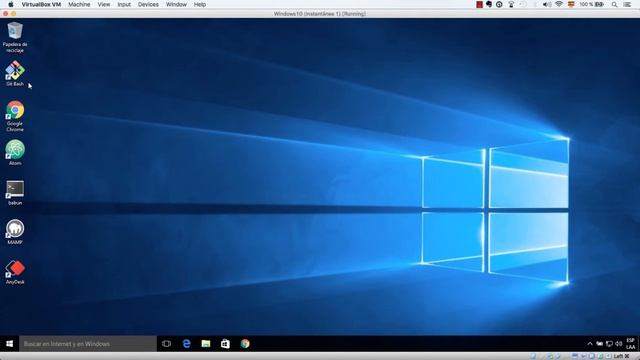Click the red app icon in the macOS menu bar
640x360 pixels.
point(480,4)
